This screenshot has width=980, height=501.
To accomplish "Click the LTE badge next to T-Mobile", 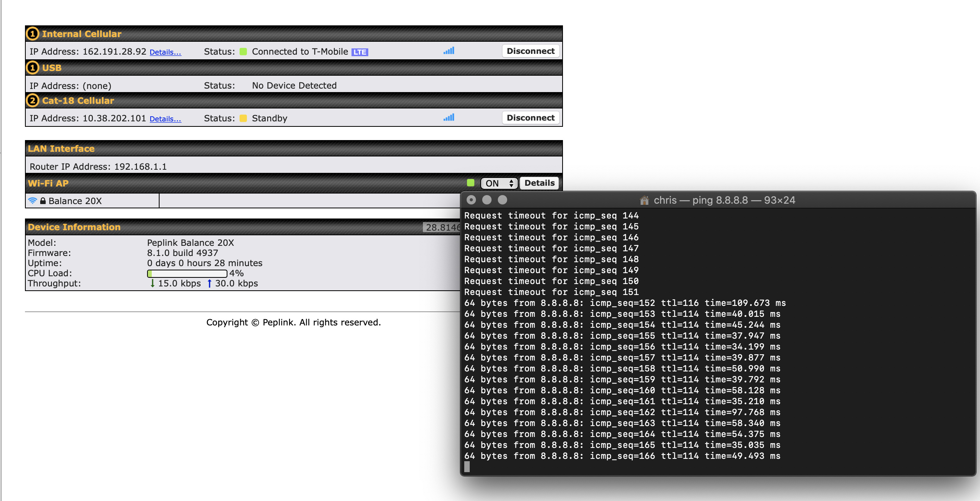I will point(360,52).
